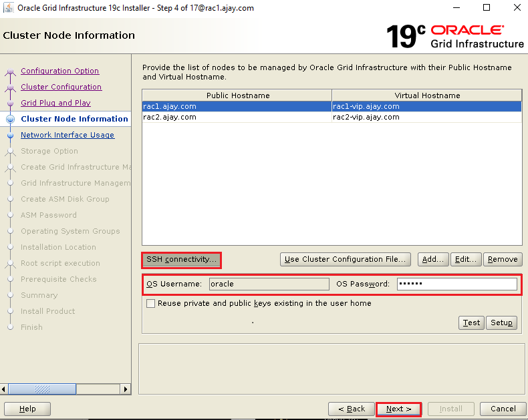Viewport: 528px width, 420px height.
Task: Select the rac2.ajay.com public hostname cell
Action: (237, 117)
